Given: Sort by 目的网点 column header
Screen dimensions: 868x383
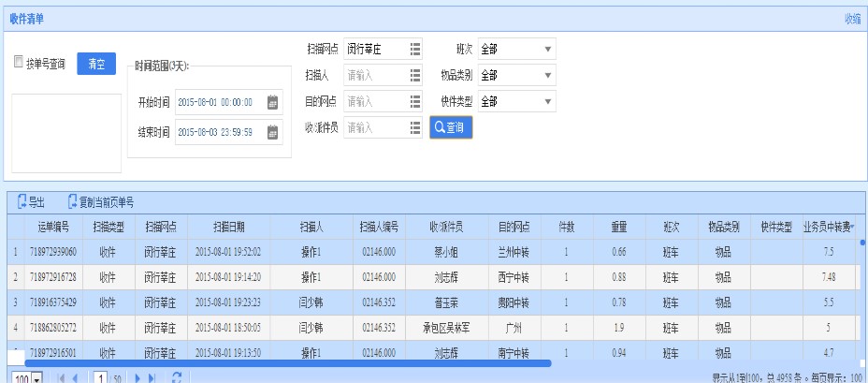Looking at the screenshot, I should pyautogui.click(x=514, y=227).
